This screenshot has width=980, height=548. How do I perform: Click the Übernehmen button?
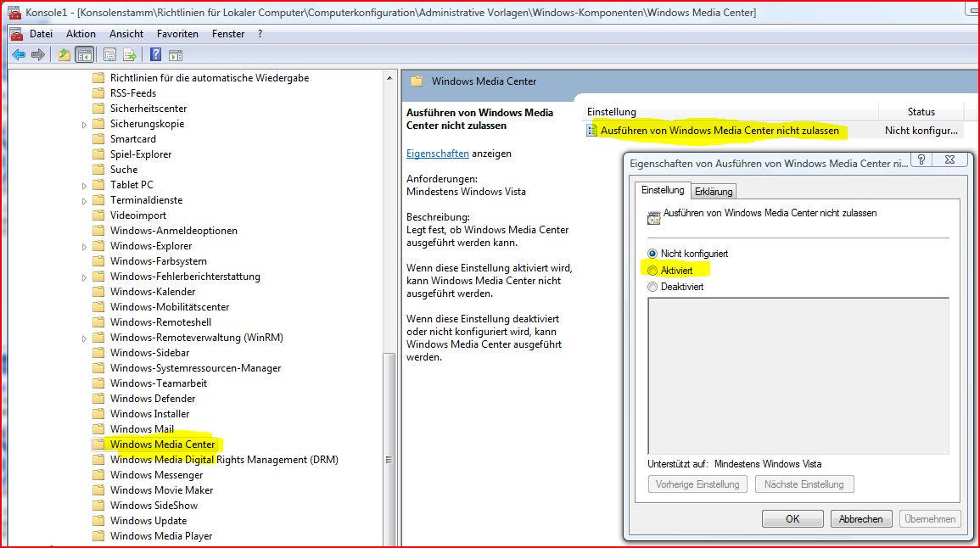[x=930, y=518]
